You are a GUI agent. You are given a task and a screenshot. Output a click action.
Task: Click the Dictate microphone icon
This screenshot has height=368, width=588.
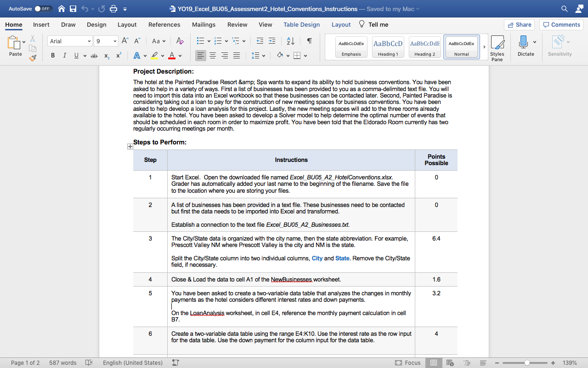coord(523,42)
